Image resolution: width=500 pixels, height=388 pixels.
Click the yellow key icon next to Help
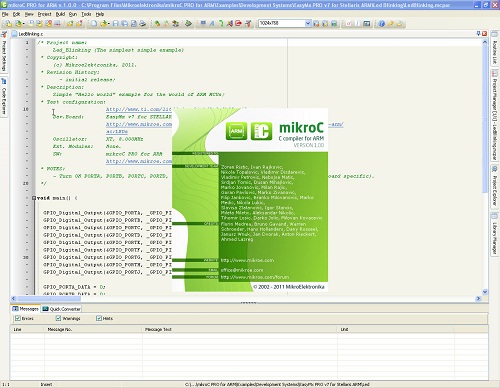click(391, 23)
